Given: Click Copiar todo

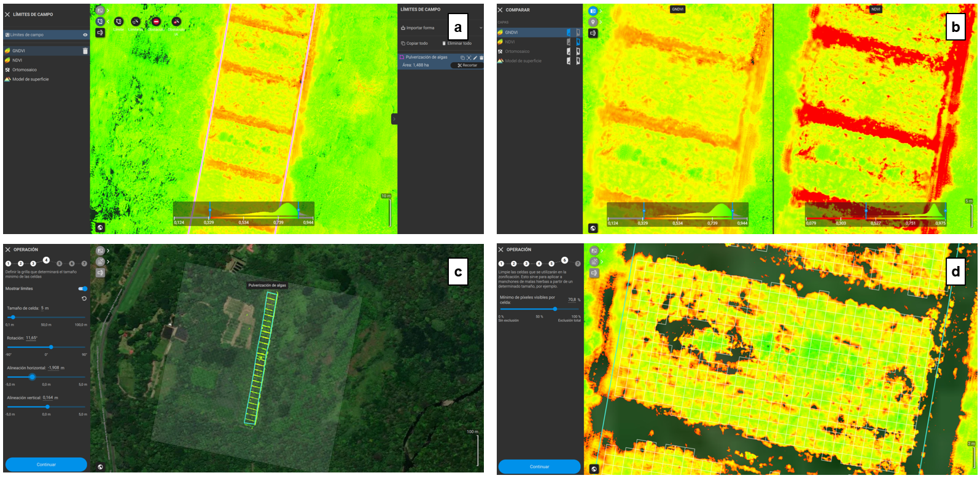Looking at the screenshot, I should (x=414, y=43).
